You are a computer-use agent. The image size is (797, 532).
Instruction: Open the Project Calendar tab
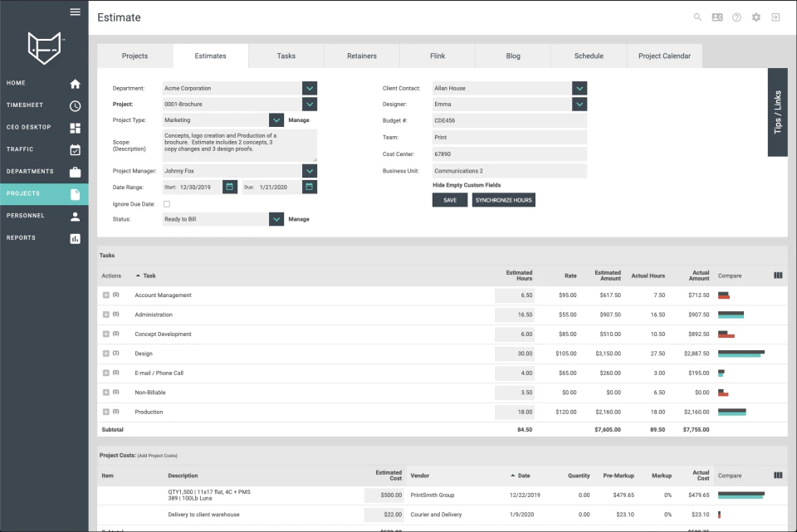pyautogui.click(x=664, y=56)
